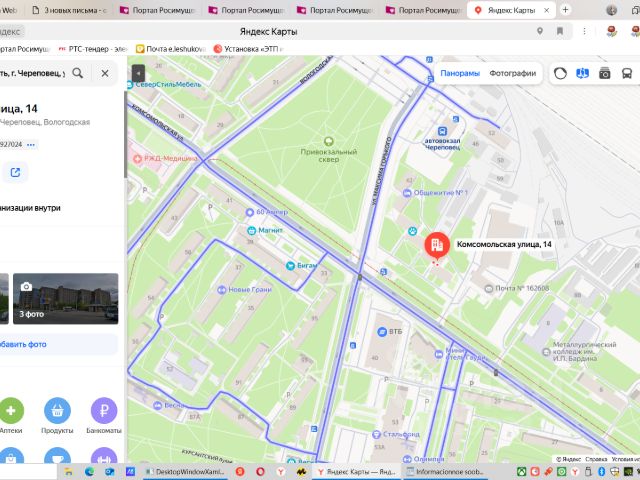This screenshot has width=640, height=480.
Task: Click the veterinary paw marker on the map
Action: tap(413, 231)
